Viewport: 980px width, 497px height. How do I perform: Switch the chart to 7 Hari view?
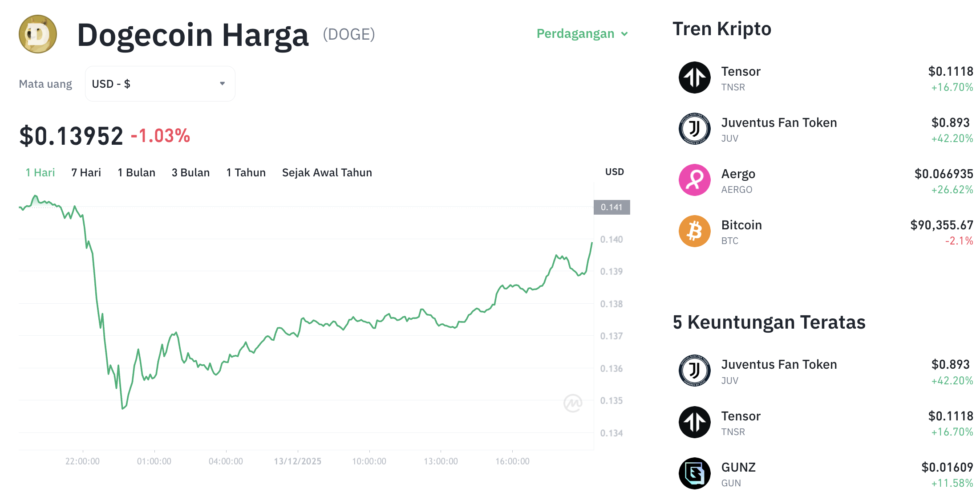click(x=86, y=172)
